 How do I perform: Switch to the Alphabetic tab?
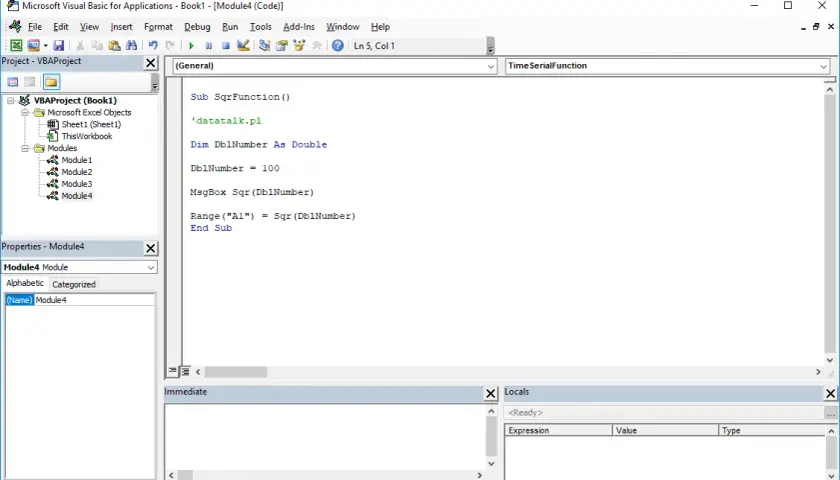[25, 283]
